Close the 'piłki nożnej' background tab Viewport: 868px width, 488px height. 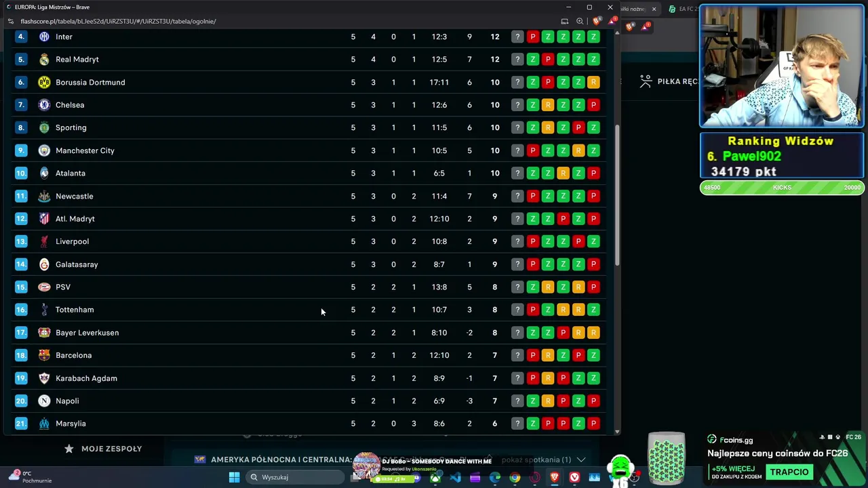coord(654,9)
